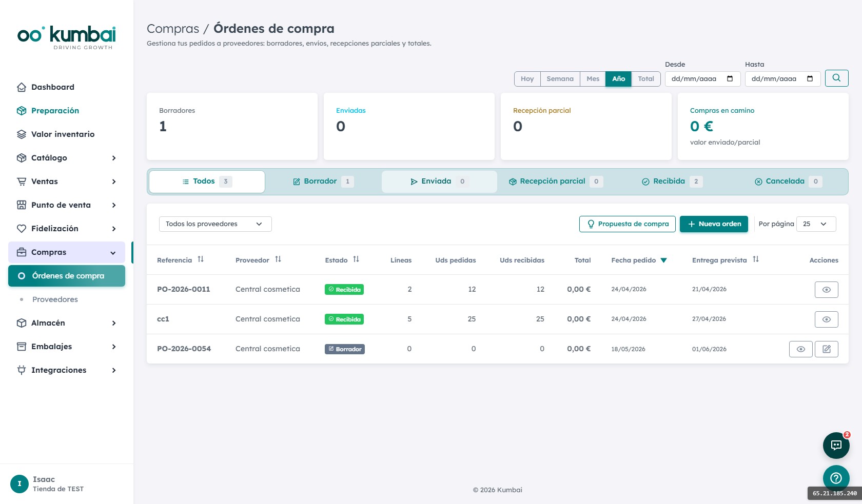Open calendar picker in Desde field
862x504 pixels.
pyautogui.click(x=730, y=78)
